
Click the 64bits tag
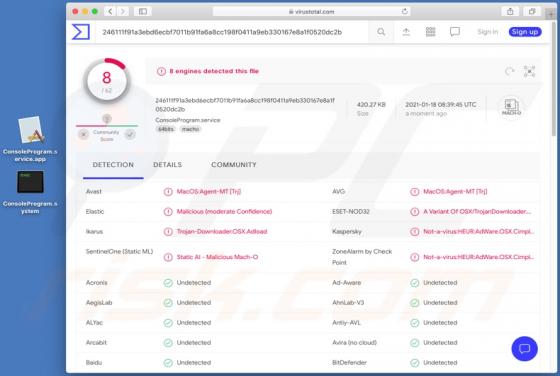point(166,129)
